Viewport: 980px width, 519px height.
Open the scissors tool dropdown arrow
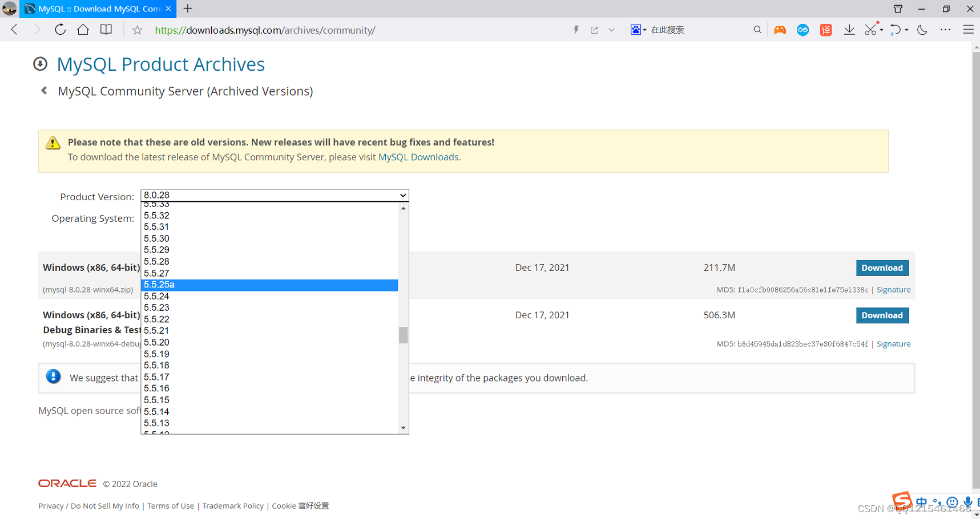pyautogui.click(x=881, y=29)
